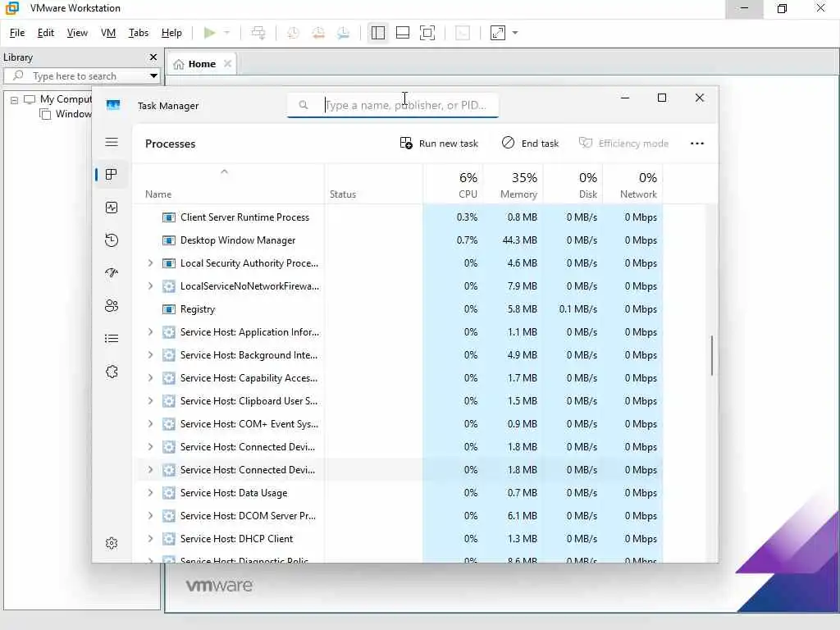Open the library search dropdown arrow
This screenshot has width=840, height=630.
153,76
